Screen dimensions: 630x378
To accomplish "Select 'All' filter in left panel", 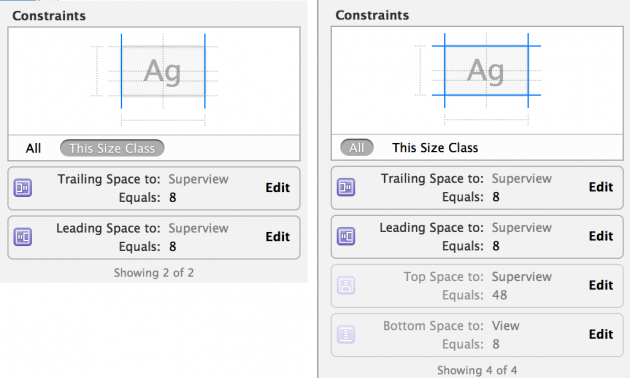I will click(x=33, y=148).
